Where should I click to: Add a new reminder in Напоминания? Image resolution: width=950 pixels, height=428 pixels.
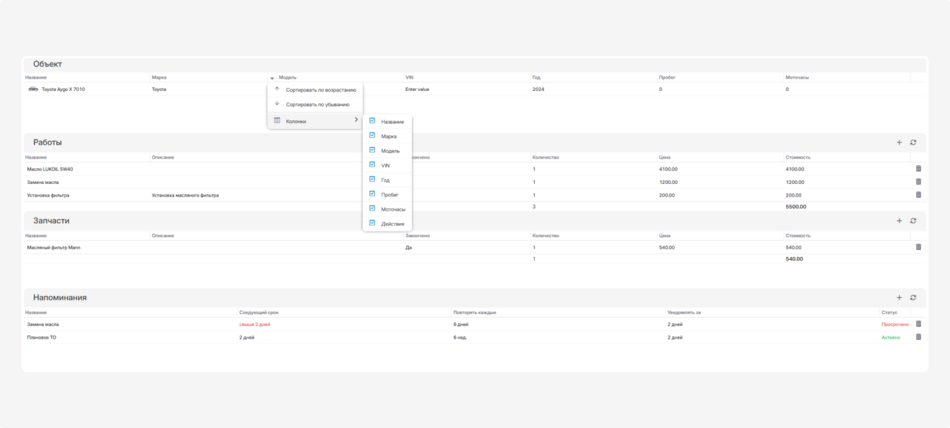pyautogui.click(x=899, y=297)
